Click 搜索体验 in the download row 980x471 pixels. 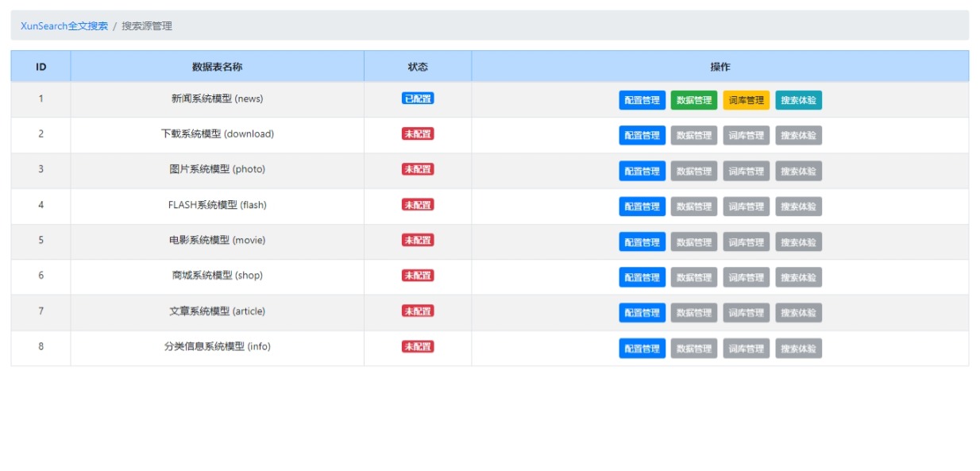pos(799,135)
